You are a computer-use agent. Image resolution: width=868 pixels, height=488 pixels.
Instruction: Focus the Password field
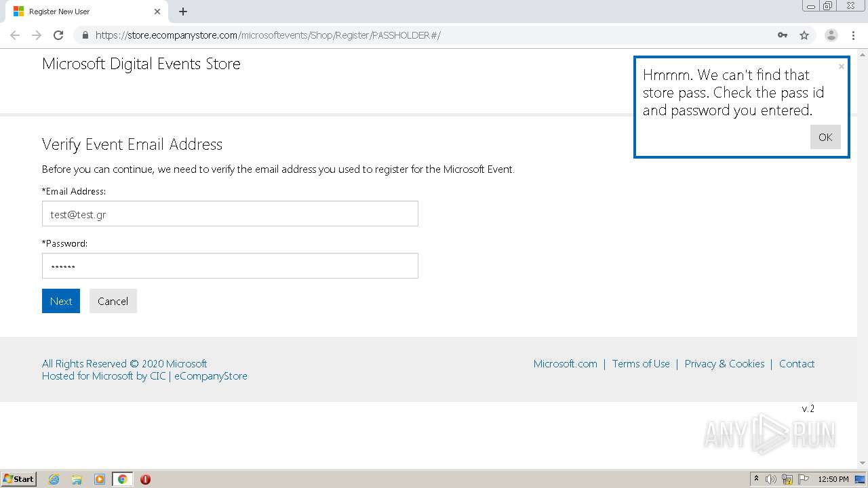point(230,266)
